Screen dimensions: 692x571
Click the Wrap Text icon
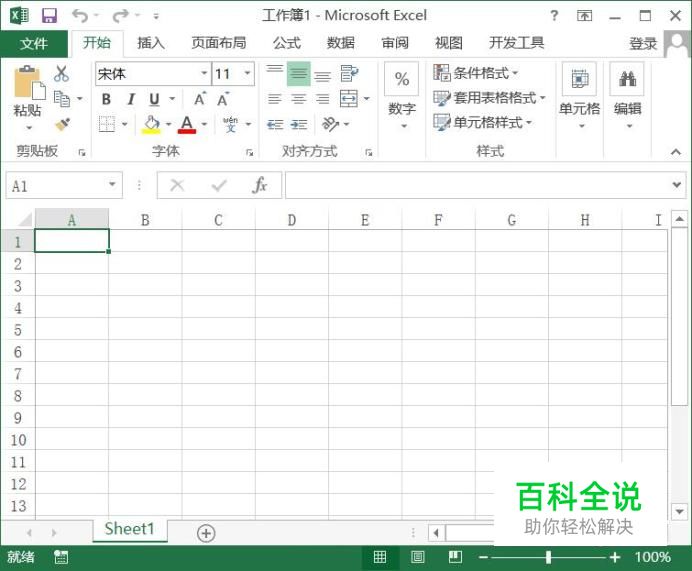point(350,73)
